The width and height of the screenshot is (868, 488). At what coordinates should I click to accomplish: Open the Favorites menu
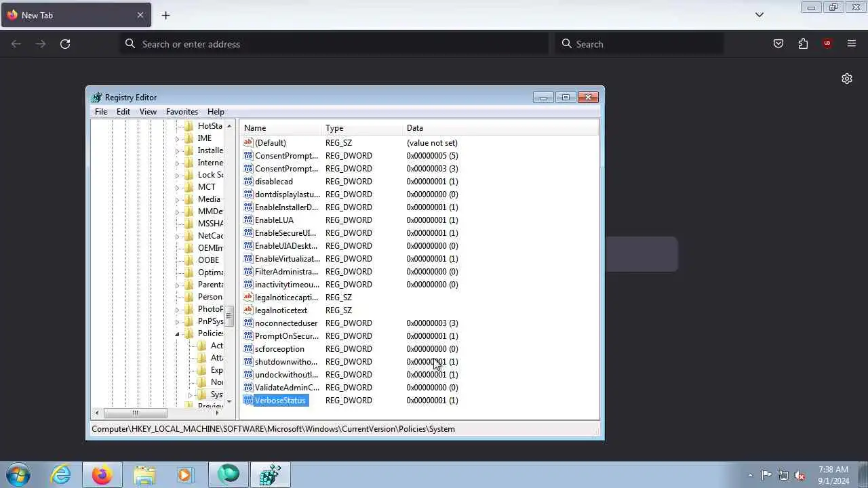click(182, 112)
